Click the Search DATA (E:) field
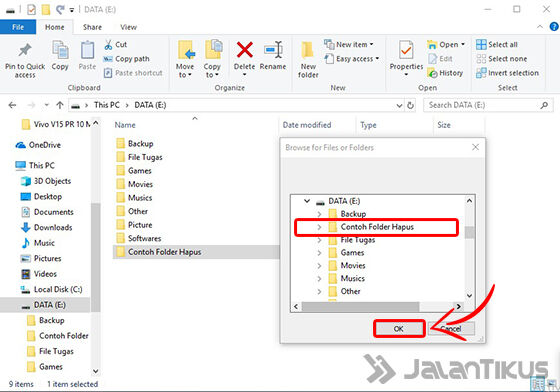560x392 pixels. (488, 105)
